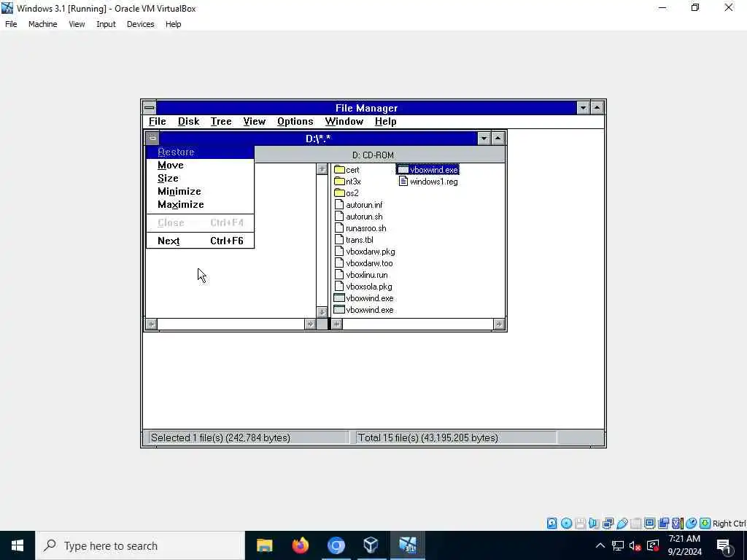Open the VirtualBox Input menu

point(106,24)
